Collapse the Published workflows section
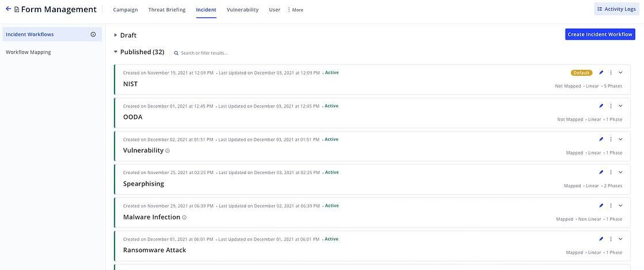 coord(116,52)
